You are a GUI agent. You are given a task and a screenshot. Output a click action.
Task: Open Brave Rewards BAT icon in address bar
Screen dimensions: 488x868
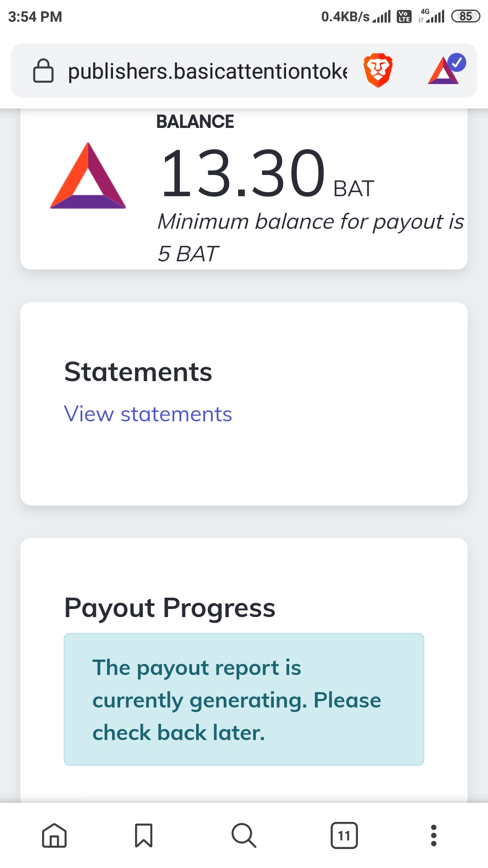pyautogui.click(x=446, y=70)
